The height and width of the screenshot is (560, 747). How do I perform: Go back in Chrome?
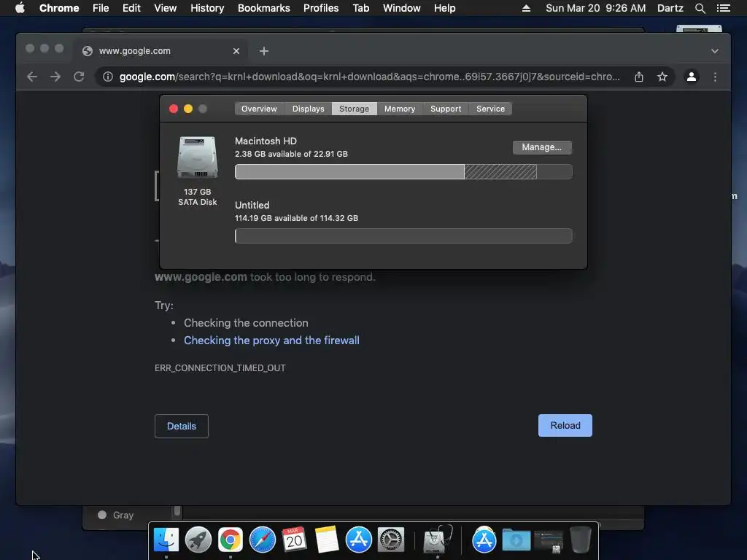(x=32, y=77)
